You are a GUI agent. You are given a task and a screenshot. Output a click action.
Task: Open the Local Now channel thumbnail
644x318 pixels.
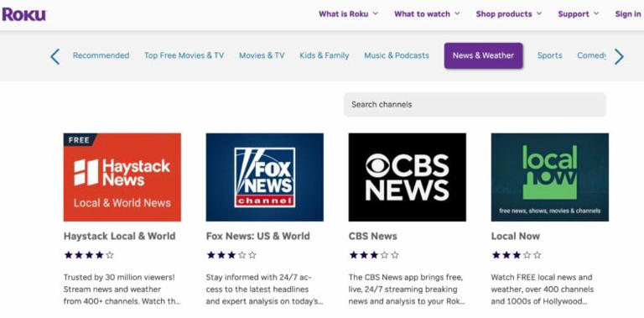(x=549, y=177)
